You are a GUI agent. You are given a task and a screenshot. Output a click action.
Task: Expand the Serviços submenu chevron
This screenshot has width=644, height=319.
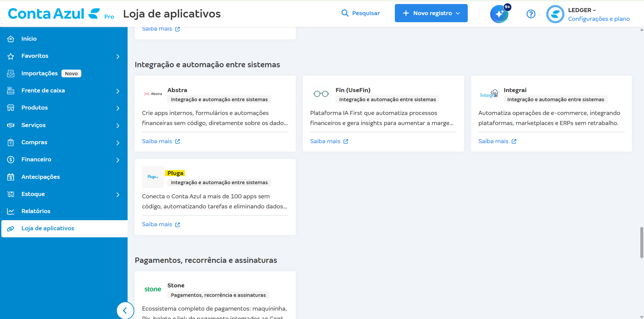pos(118,126)
